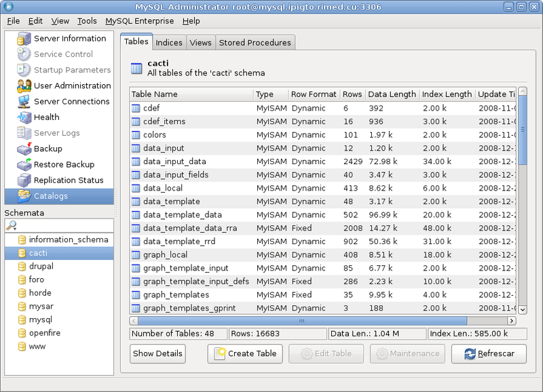The height and width of the screenshot is (392, 543).
Task: Switch to the Indices tab
Action: pos(168,42)
